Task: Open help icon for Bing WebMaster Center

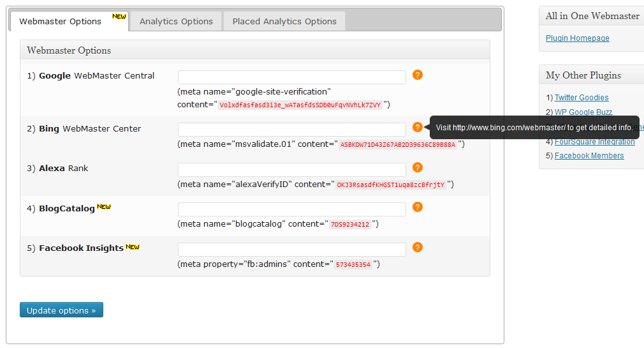Action: coord(417,127)
